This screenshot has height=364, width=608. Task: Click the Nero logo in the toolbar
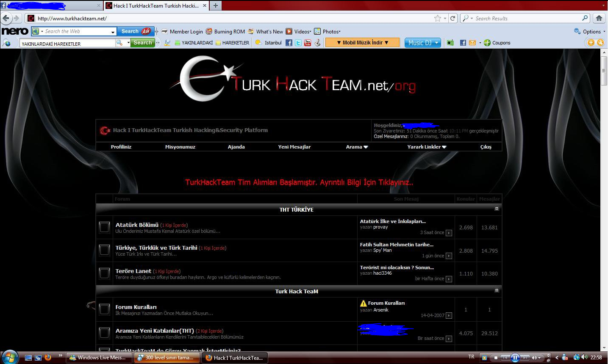click(x=15, y=31)
